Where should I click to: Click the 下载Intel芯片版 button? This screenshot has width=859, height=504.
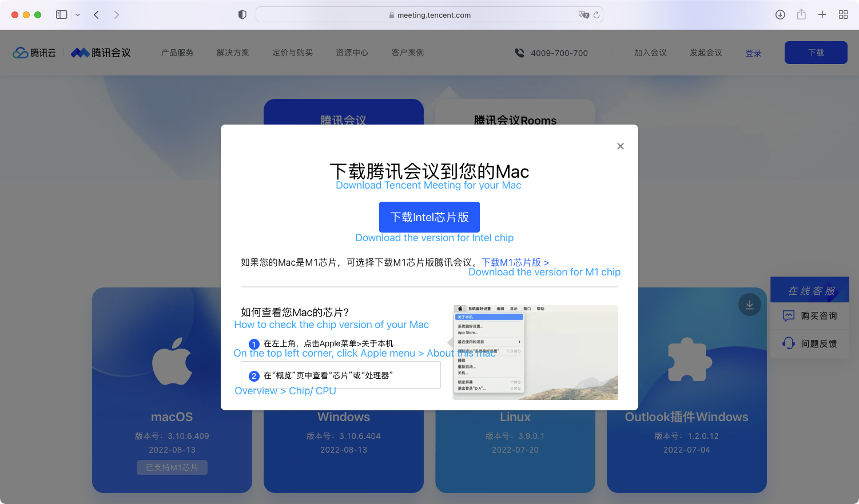point(429,217)
